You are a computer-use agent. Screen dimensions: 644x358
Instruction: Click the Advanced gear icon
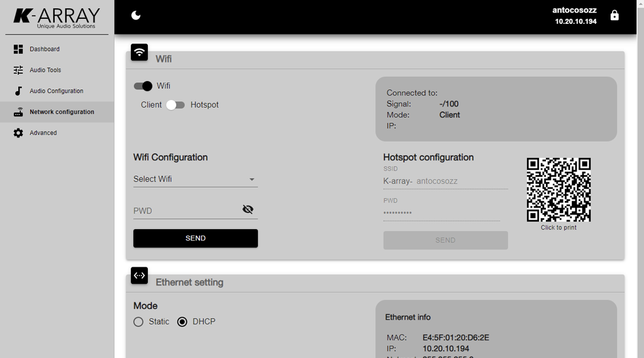18,133
